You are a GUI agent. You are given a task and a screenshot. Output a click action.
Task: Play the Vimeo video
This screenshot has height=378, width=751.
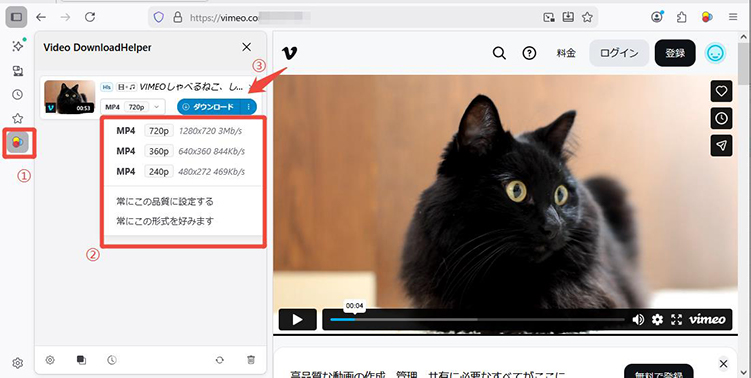coord(297,320)
